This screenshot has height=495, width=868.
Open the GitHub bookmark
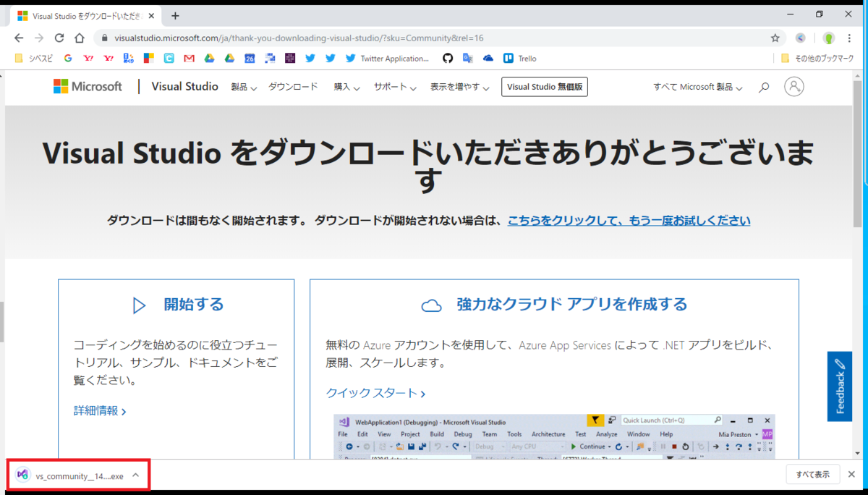(x=446, y=58)
